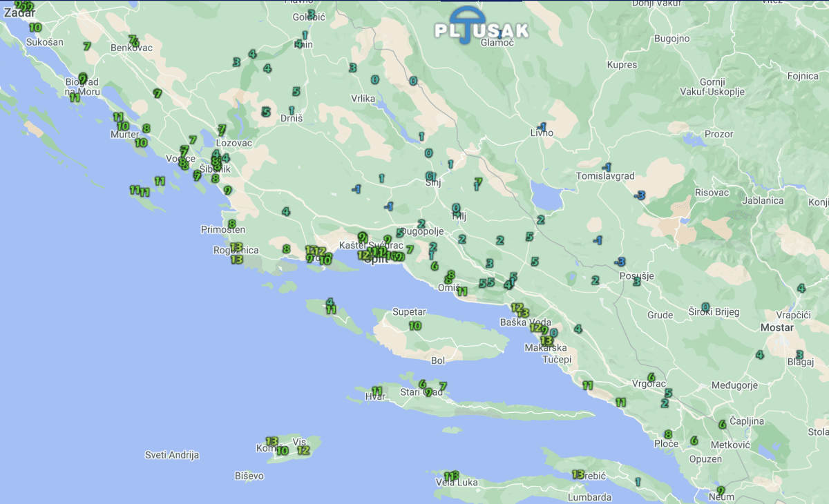The height and width of the screenshot is (504, 829).
Task: Click the 7° marker west of Benkovac
Action: [87, 46]
